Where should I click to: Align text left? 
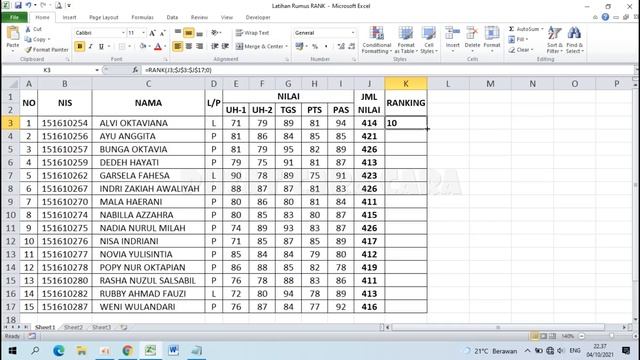click(x=178, y=47)
